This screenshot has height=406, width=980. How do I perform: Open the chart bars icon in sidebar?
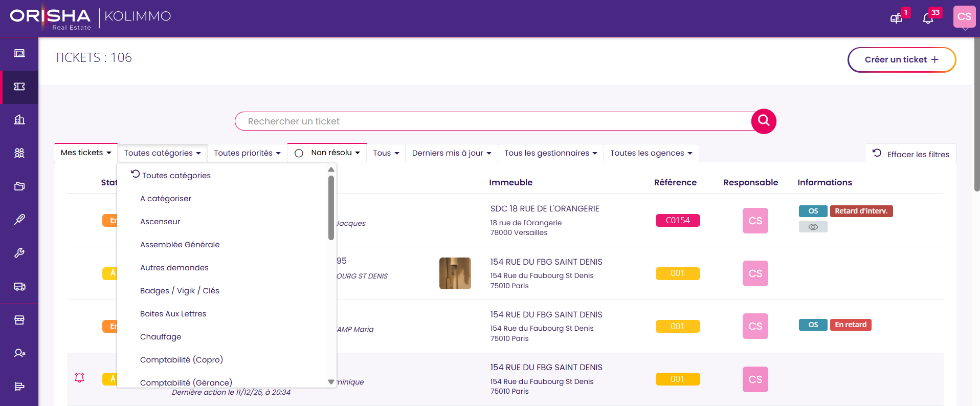pyautogui.click(x=19, y=387)
